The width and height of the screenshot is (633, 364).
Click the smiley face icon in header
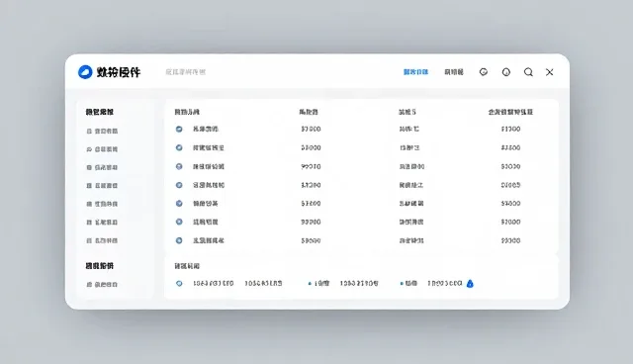click(x=484, y=72)
